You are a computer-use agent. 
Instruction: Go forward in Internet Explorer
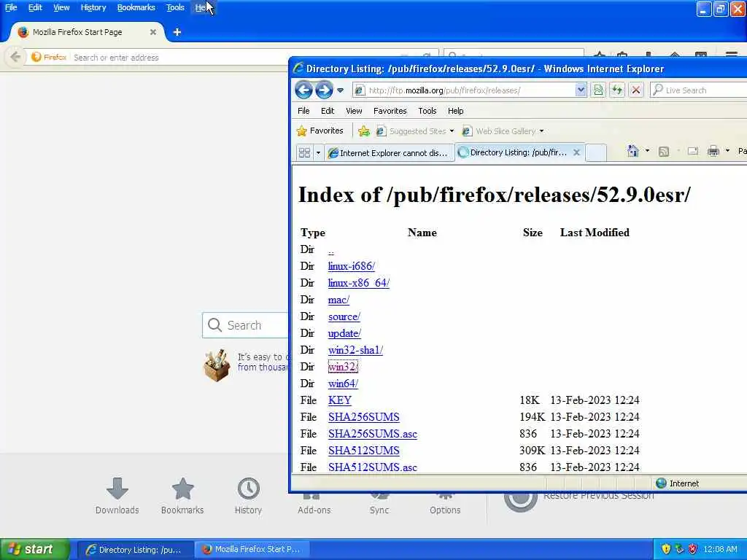[x=324, y=90]
